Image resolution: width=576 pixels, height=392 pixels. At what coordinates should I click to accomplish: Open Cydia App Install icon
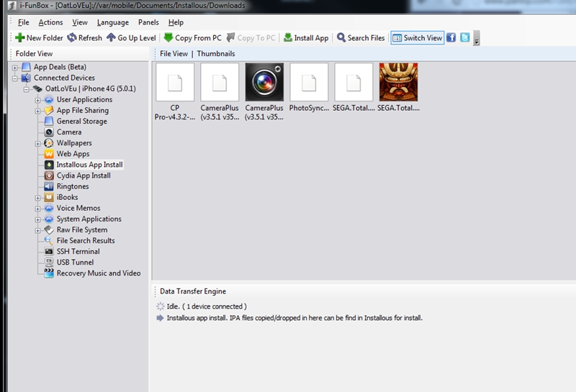pos(49,176)
